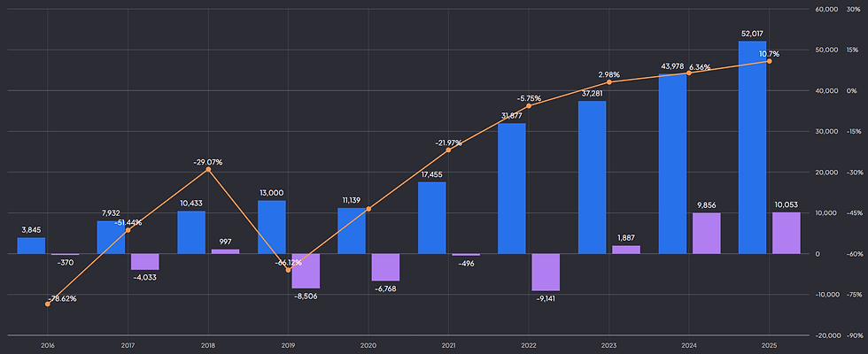Click the orange marker at -21.97%

click(448, 150)
